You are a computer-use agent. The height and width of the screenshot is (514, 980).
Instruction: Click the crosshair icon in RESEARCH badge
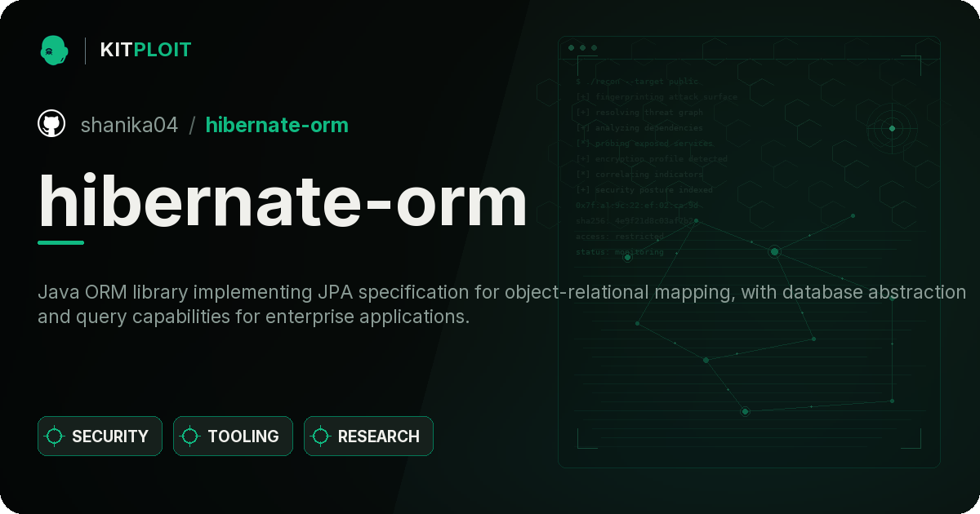(321, 436)
